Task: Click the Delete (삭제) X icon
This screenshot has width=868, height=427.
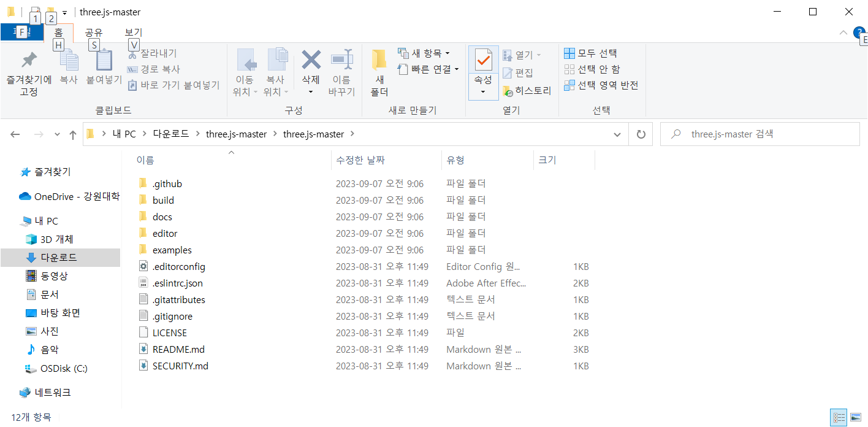Action: point(311,60)
